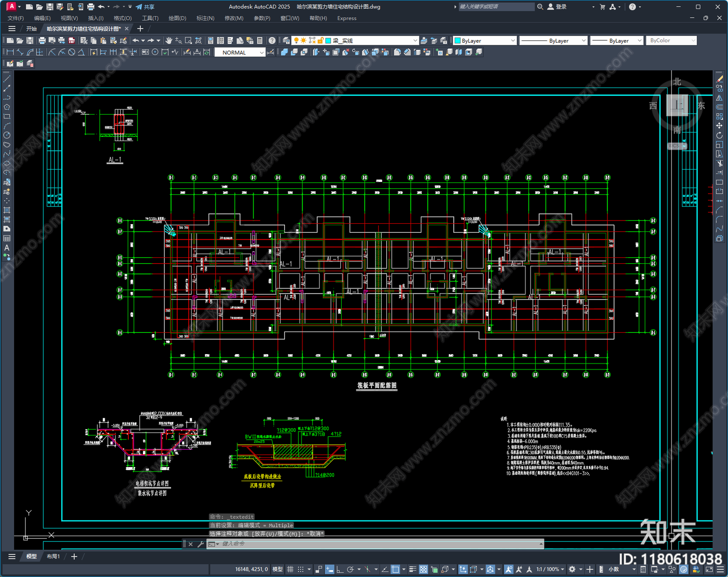Image resolution: width=728 pixels, height=577 pixels.
Task: Open the QuickCalc calculator icon
Action: tap(260, 40)
